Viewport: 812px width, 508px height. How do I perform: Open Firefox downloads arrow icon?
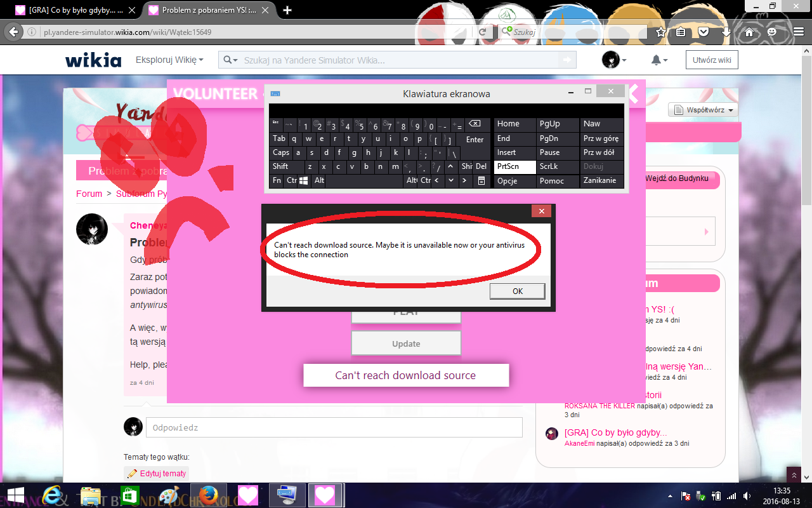726,32
